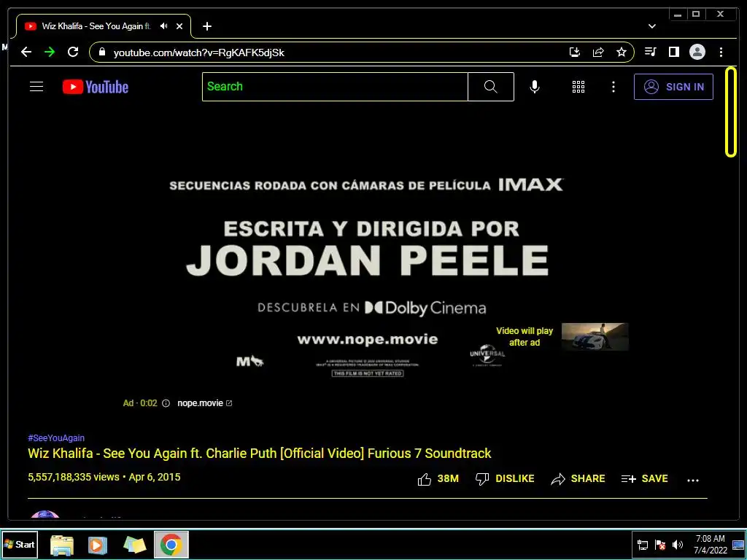The height and width of the screenshot is (560, 747).
Task: Install app icon in address bar
Action: tap(575, 52)
